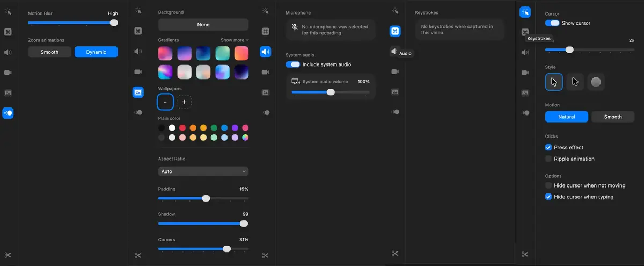The image size is (644, 266).
Task: Click the image icon in the Microphone panel sidebar
Action: (266, 92)
